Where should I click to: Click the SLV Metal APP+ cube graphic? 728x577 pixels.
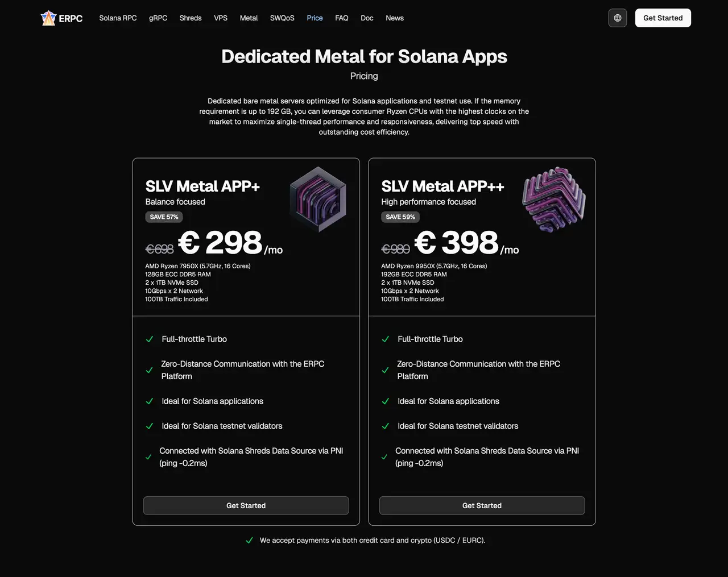[318, 199]
